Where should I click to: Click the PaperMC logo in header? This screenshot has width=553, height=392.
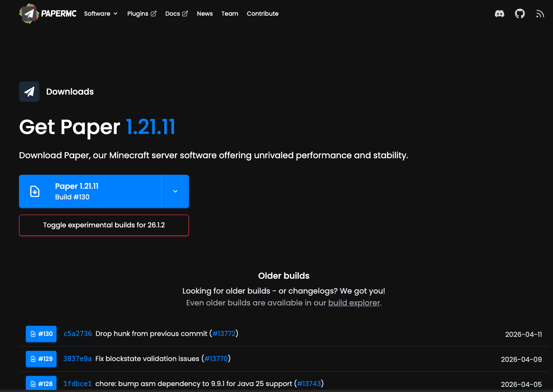coord(48,14)
